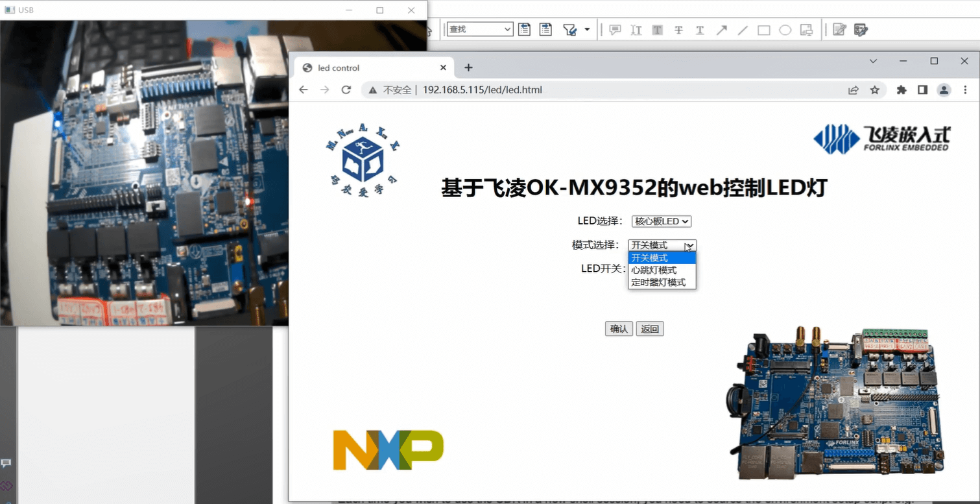Click the heading 基于飞凌OK-MX9352的web控制LED灯
Viewport: 980px width, 504px height.
coord(634,188)
